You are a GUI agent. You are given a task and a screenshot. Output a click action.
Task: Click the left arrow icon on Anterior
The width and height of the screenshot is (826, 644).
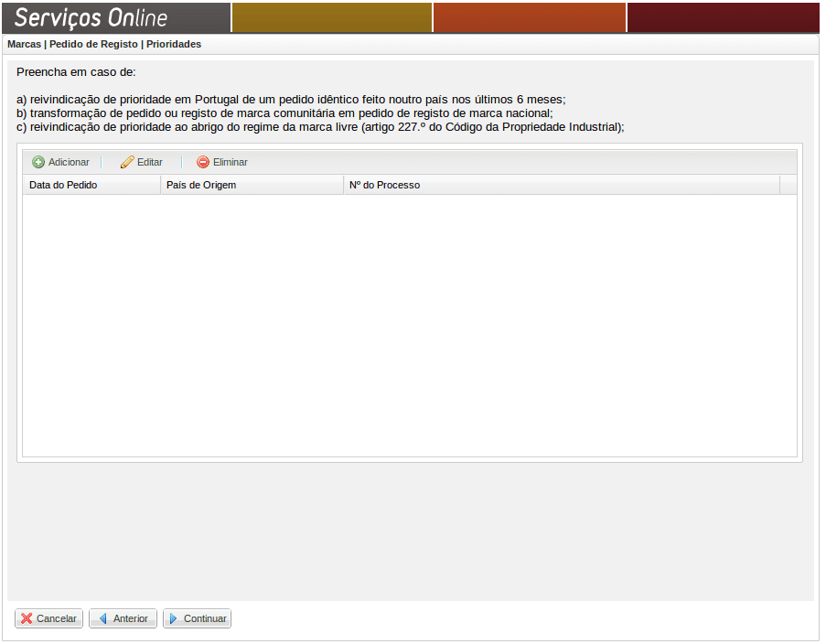[x=102, y=618]
